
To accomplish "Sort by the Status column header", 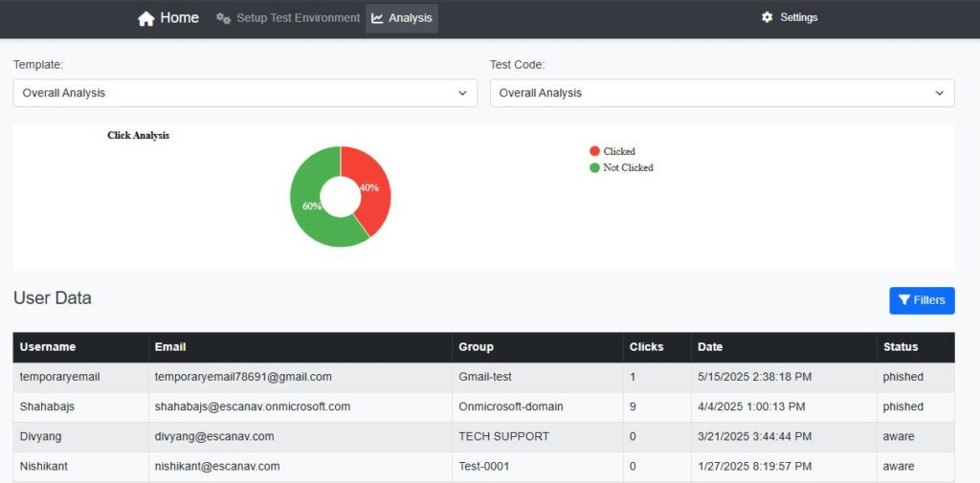I will pos(900,347).
